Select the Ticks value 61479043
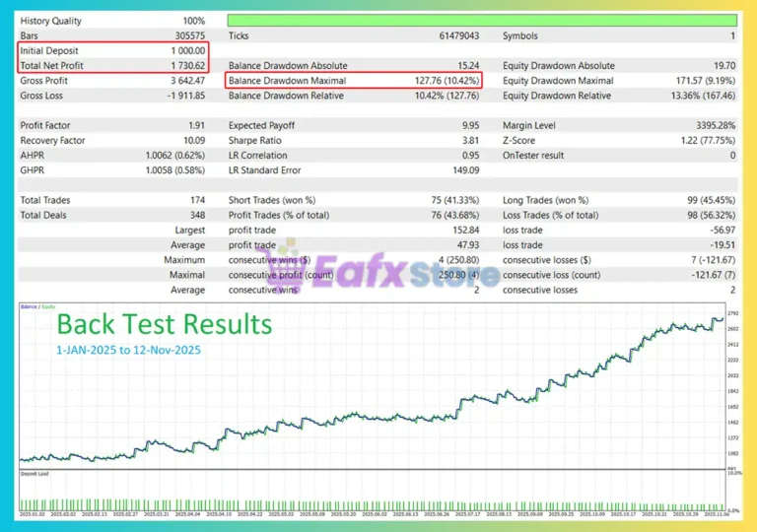 point(458,35)
